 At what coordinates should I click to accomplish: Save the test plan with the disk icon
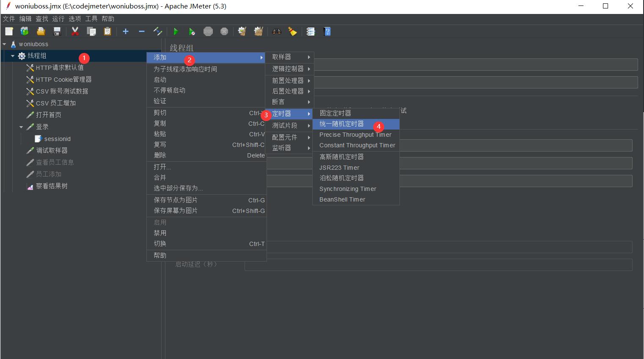57,31
